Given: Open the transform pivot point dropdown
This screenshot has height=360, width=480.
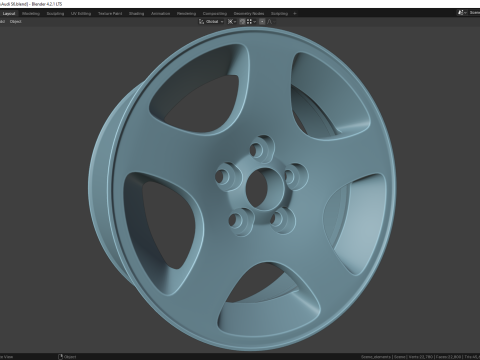Looking at the screenshot, I should (232, 22).
